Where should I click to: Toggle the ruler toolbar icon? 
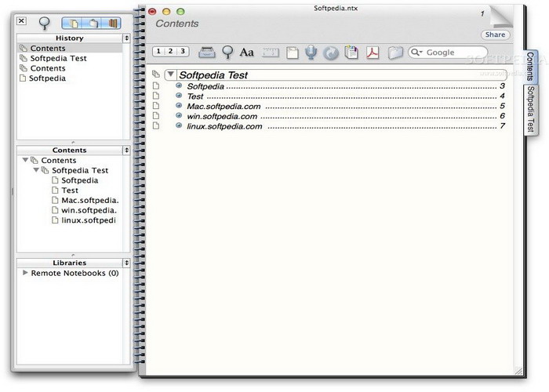coord(271,53)
